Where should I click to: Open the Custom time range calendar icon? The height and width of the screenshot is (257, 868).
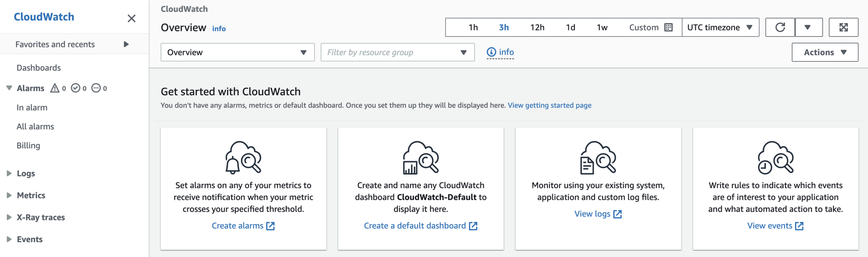[x=668, y=27]
